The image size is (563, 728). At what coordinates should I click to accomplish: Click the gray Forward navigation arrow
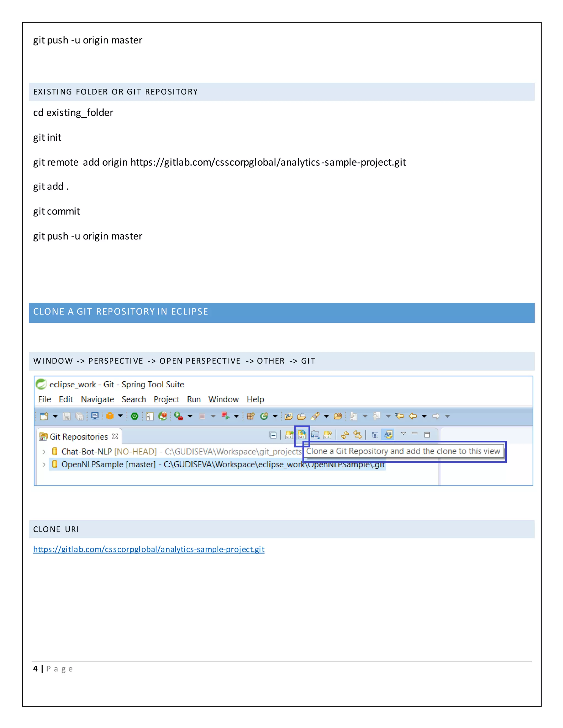point(436,416)
